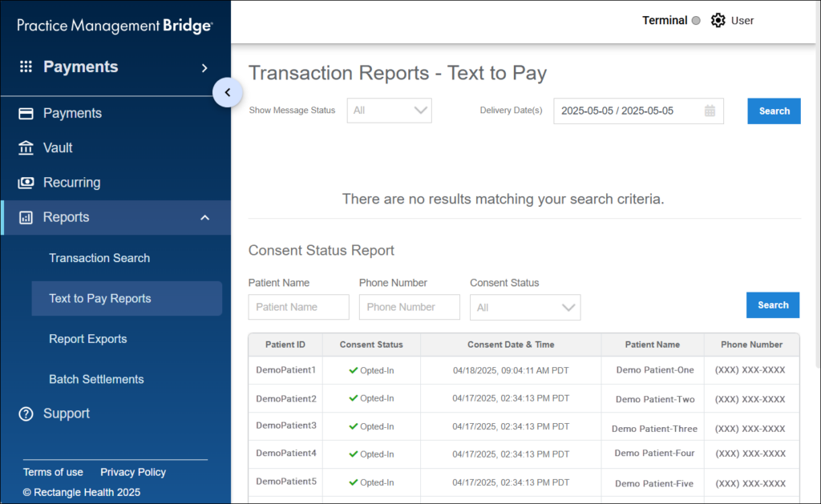The width and height of the screenshot is (821, 504).
Task: Click the Patient Name column header
Action: [x=653, y=345]
